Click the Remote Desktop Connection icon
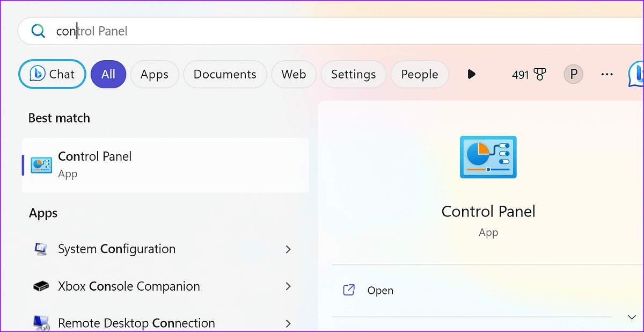644x332 pixels. [41, 323]
